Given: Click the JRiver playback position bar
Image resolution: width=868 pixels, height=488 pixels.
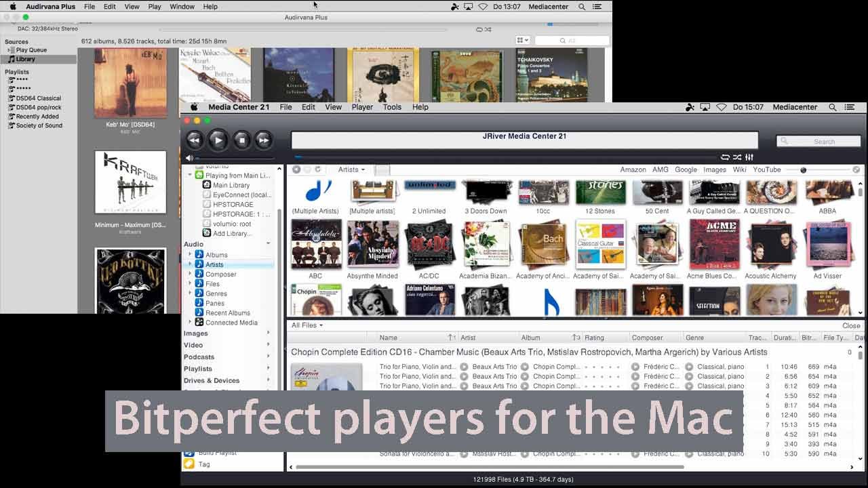Looking at the screenshot, I should [507, 157].
